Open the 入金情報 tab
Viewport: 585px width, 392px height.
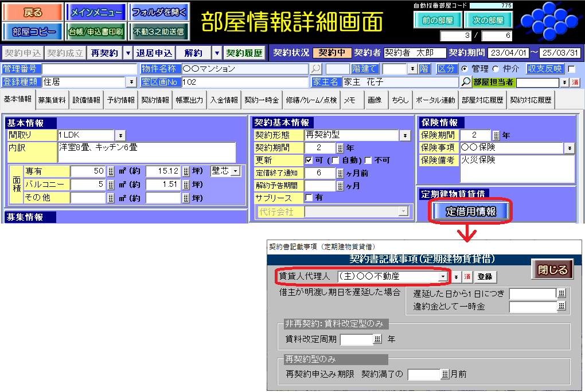[224, 100]
